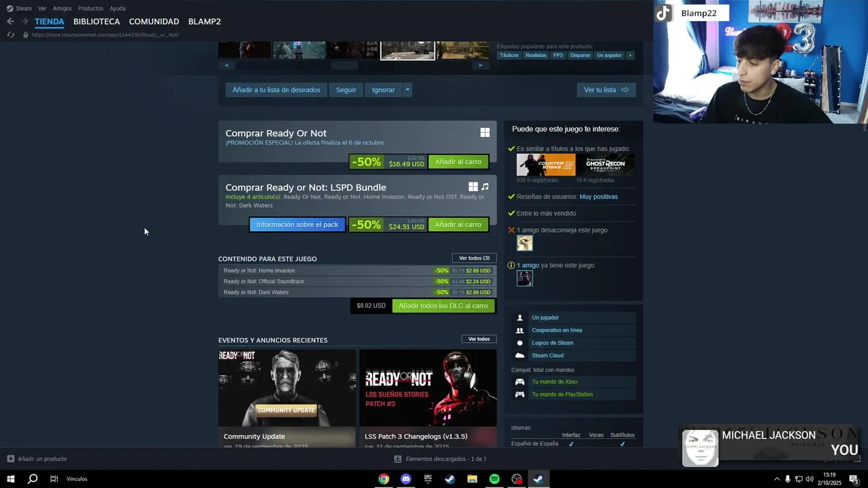Open the Counter-Strike 2 similar game thumbnail
Screen dimensions: 868x488
[x=546, y=165]
